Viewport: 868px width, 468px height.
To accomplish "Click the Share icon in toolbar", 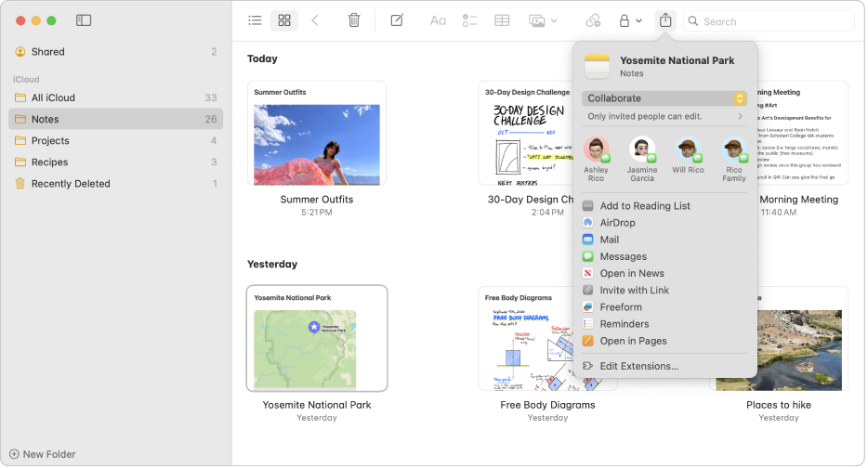I will click(x=665, y=20).
